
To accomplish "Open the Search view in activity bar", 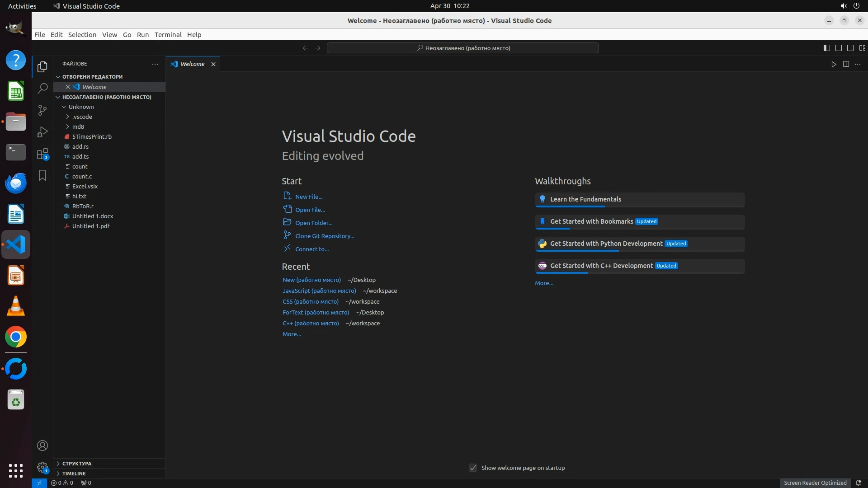I will coord(42,88).
